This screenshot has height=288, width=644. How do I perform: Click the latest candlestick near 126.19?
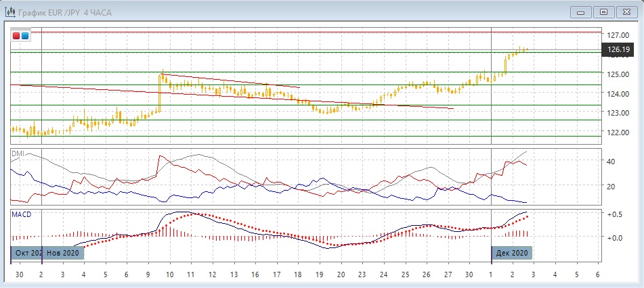click(525, 49)
